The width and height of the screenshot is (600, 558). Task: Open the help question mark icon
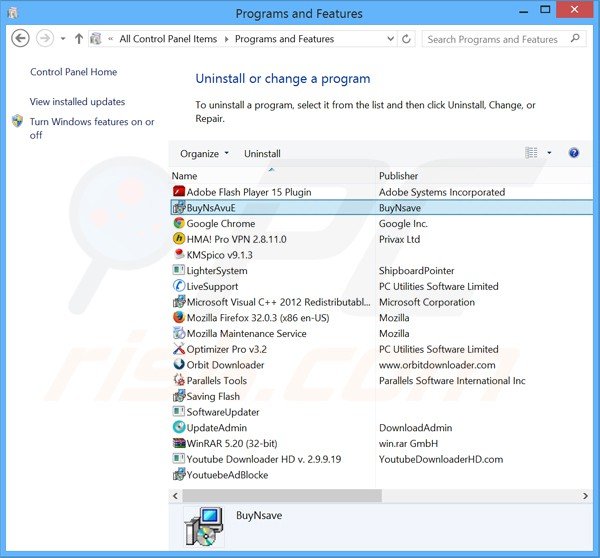[574, 153]
